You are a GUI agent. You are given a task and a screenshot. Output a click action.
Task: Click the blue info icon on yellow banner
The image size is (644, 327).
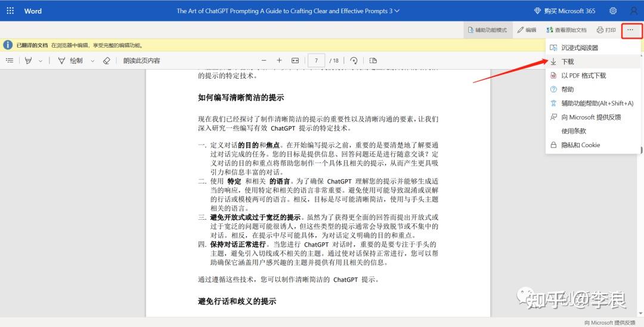(x=8, y=45)
